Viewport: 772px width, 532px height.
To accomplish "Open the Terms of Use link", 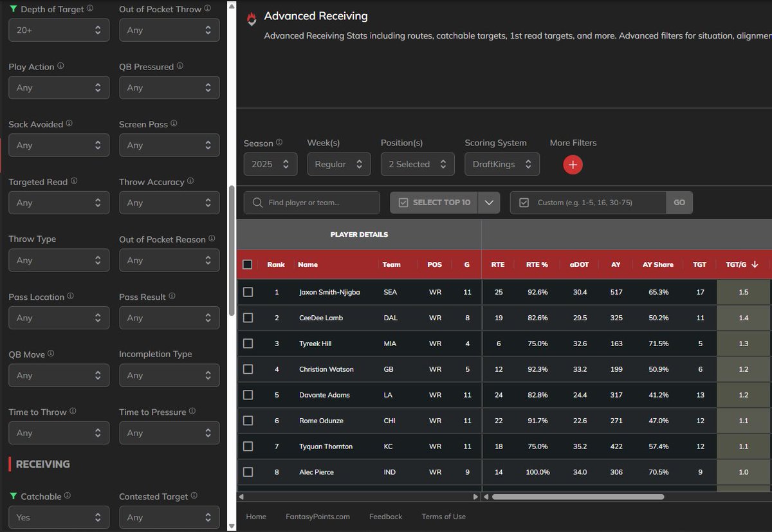I will point(443,517).
